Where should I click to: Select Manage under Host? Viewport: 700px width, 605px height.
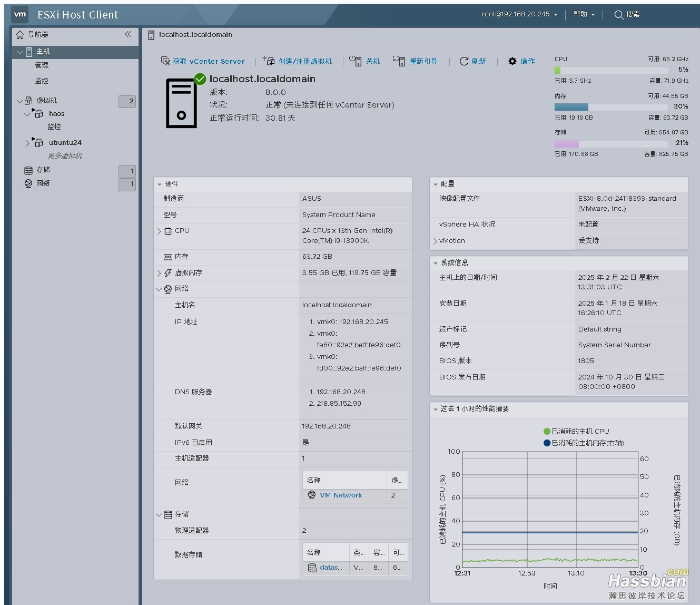(x=42, y=65)
